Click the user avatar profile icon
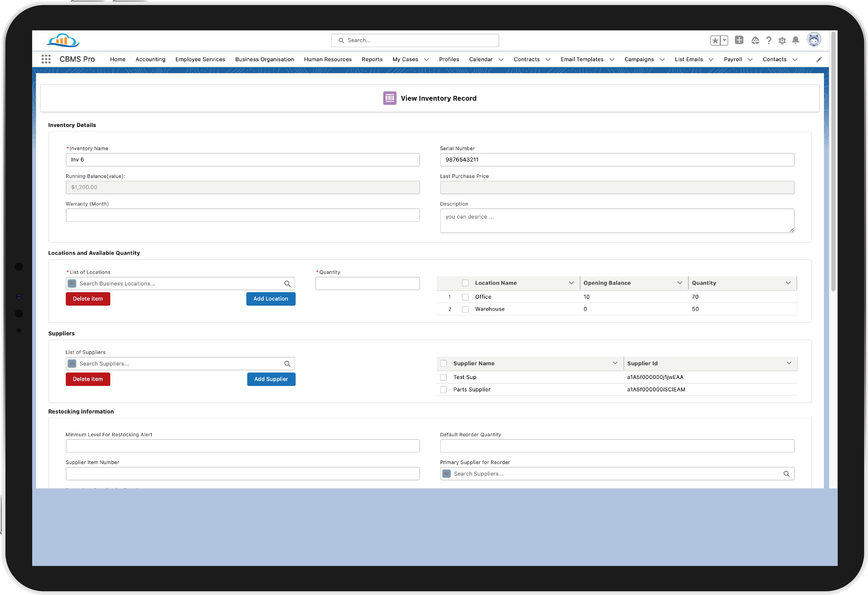The width and height of the screenshot is (868, 595). click(814, 40)
